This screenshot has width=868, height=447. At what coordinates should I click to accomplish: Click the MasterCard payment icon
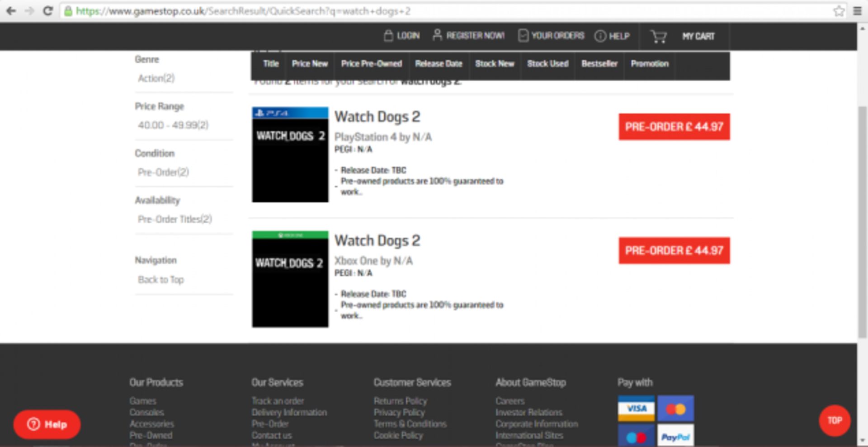pyautogui.click(x=675, y=408)
